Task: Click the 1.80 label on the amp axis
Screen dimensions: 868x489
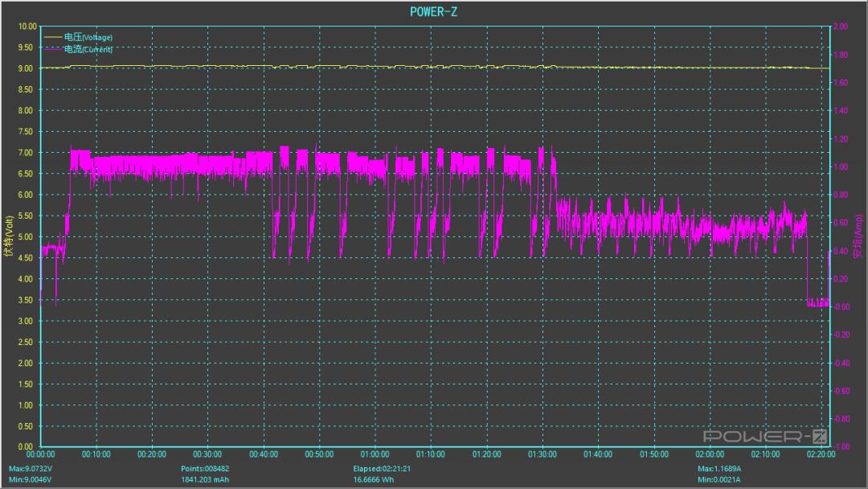Action: point(841,54)
